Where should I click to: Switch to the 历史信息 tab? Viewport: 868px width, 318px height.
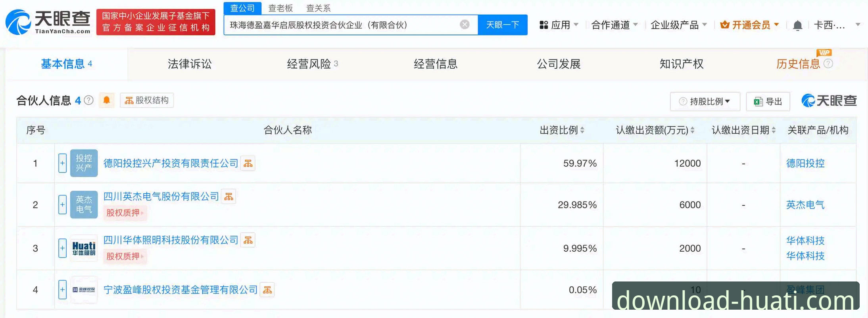pos(798,64)
